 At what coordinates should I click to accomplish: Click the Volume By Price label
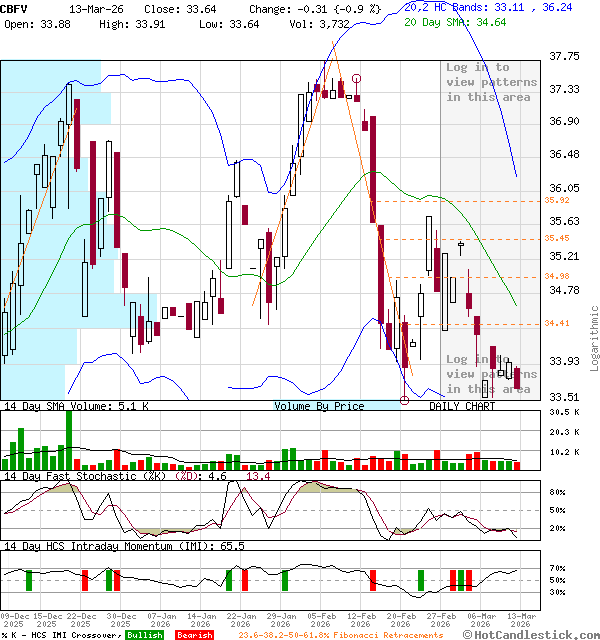coord(319,407)
